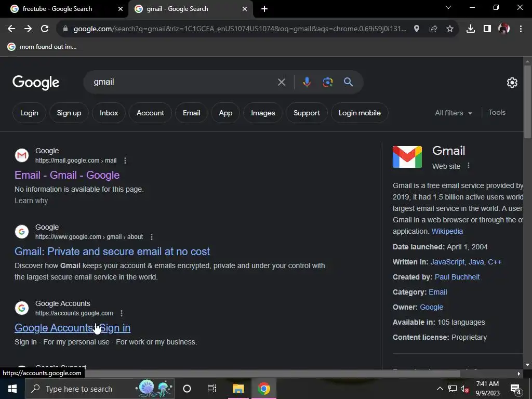Image resolution: width=532 pixels, height=399 pixels.
Task: Open Chrome downloads icon
Action: 471,29
